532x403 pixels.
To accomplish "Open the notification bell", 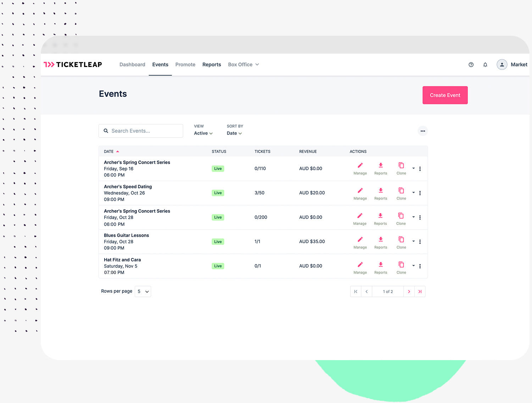I will pos(485,65).
